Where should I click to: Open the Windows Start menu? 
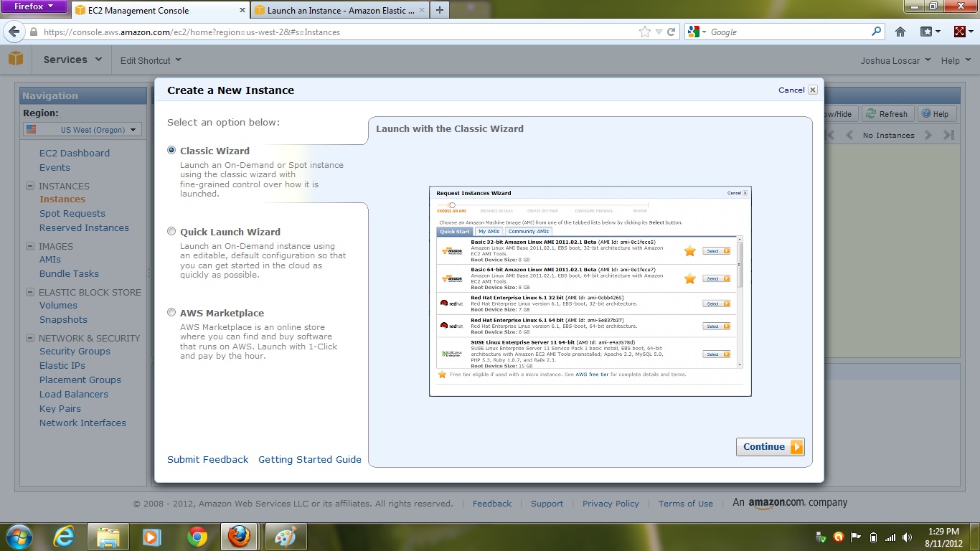(19, 537)
